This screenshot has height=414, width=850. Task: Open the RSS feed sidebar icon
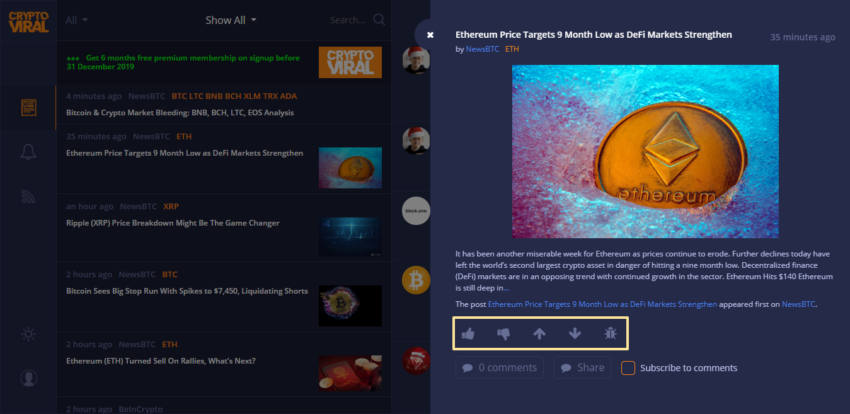pos(29,197)
